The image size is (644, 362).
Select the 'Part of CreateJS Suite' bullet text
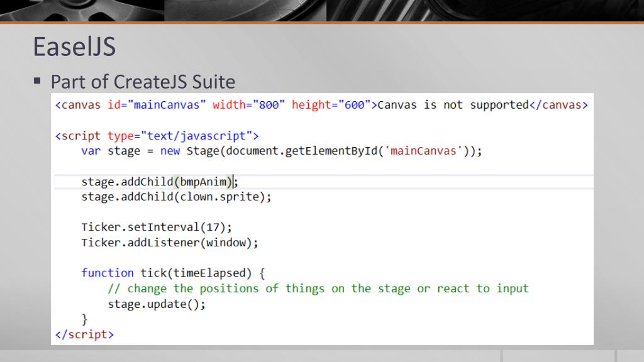[x=143, y=82]
